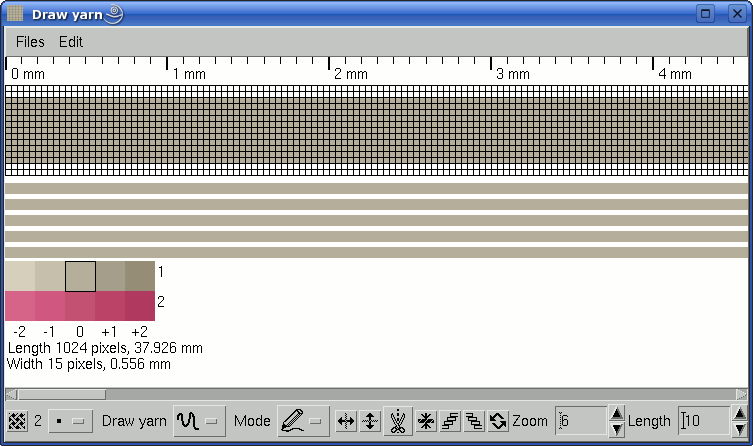Click the rotate arrows icon

[x=498, y=421]
